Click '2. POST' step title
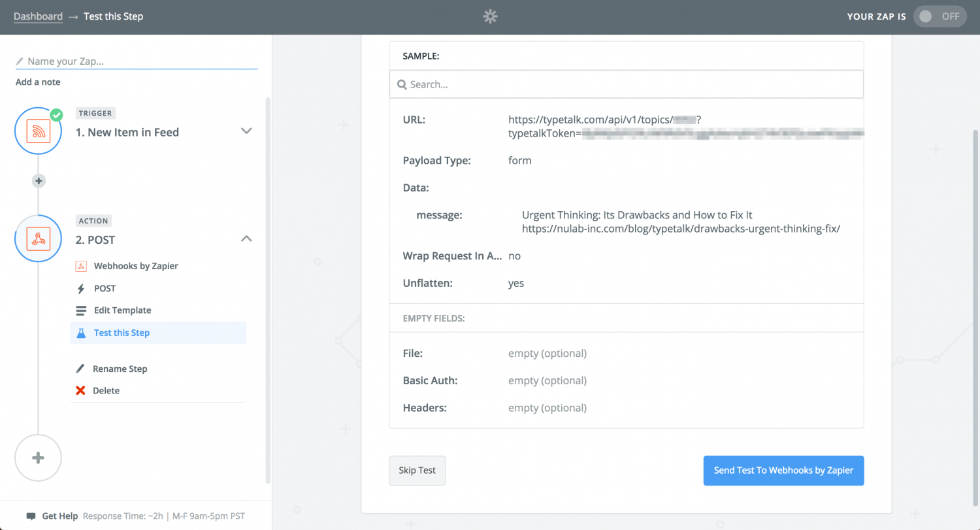This screenshot has width=980, height=530. point(95,240)
